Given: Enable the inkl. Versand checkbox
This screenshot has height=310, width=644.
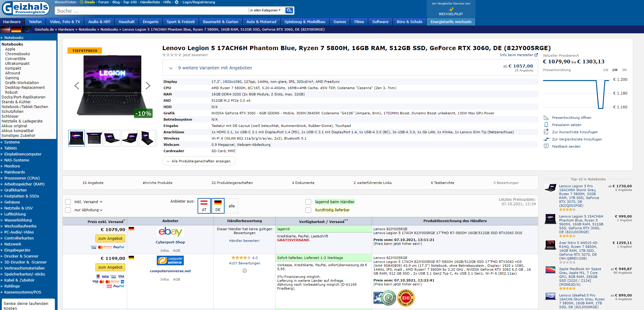Looking at the screenshot, I should click(x=68, y=202).
